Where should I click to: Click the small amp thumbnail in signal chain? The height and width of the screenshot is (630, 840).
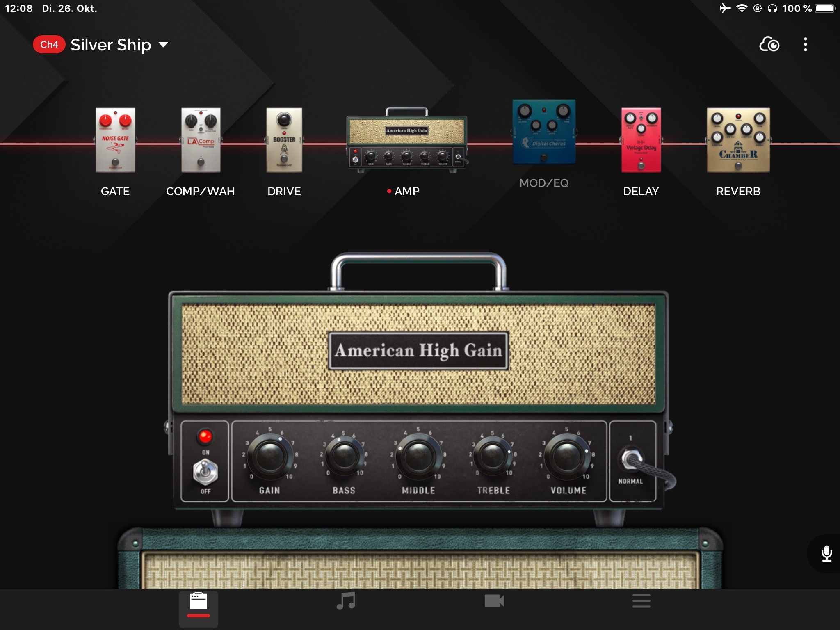coord(406,140)
